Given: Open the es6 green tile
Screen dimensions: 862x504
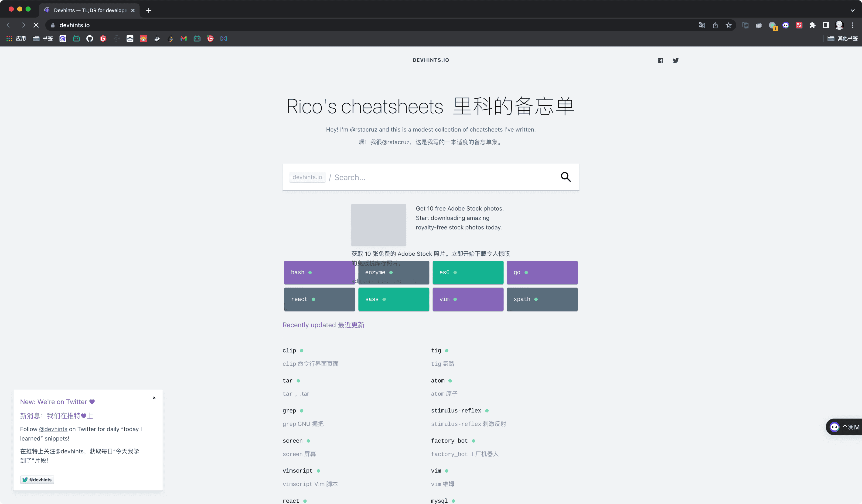Looking at the screenshot, I should tap(468, 272).
